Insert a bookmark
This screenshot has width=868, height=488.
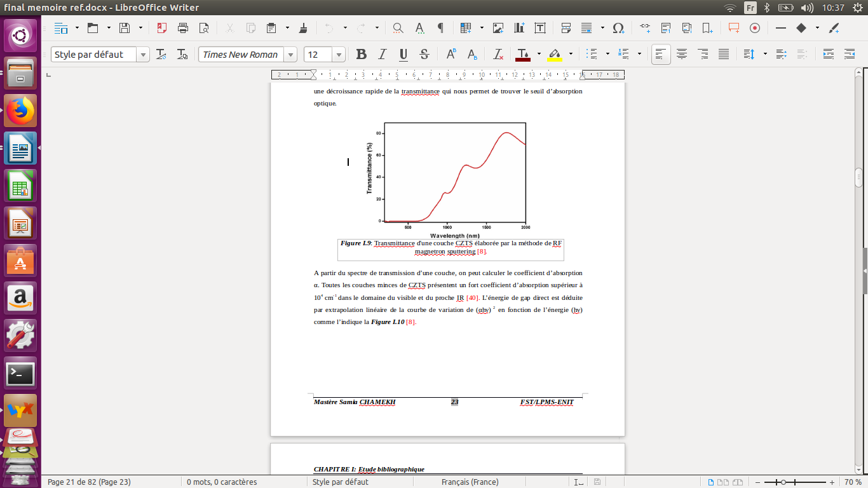tap(707, 28)
